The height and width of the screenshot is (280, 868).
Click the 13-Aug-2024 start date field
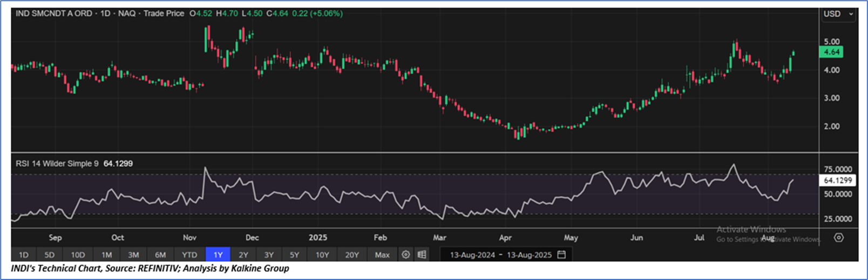[x=472, y=255]
